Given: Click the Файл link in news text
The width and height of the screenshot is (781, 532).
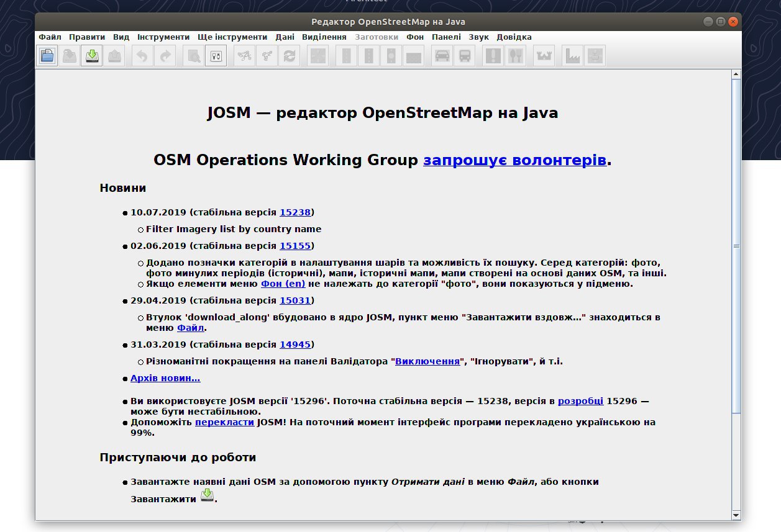Looking at the screenshot, I should [x=190, y=328].
